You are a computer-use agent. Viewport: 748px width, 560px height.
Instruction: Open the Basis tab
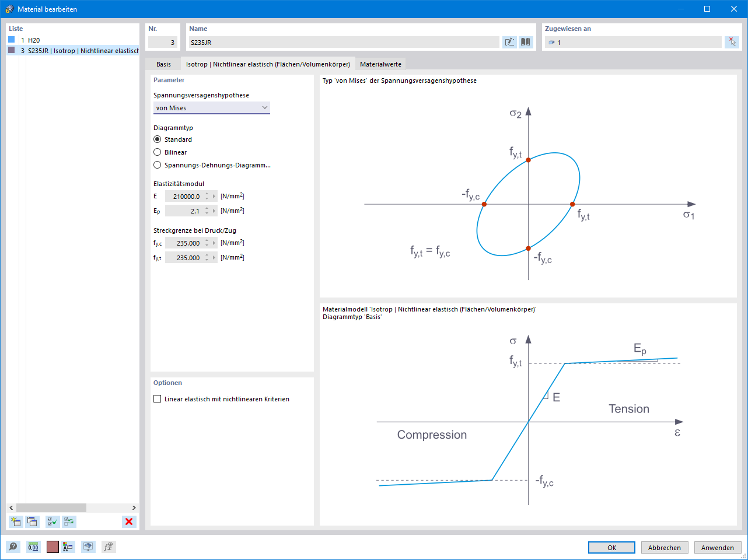[x=163, y=64]
